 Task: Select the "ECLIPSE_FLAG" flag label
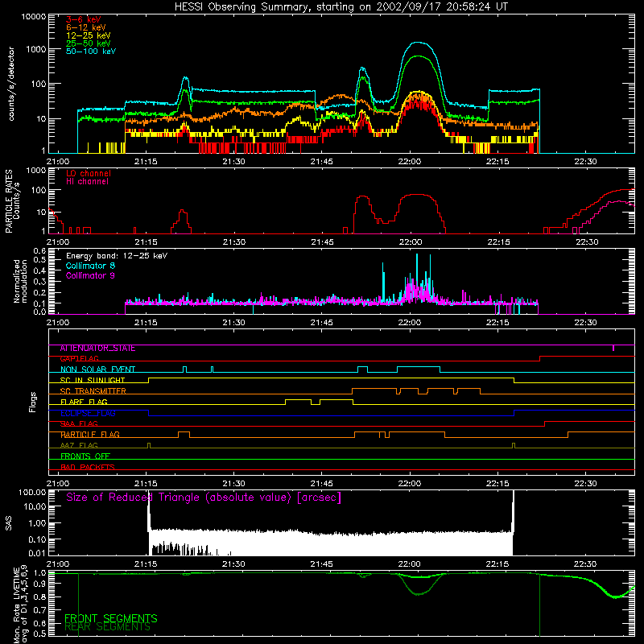click(x=88, y=413)
